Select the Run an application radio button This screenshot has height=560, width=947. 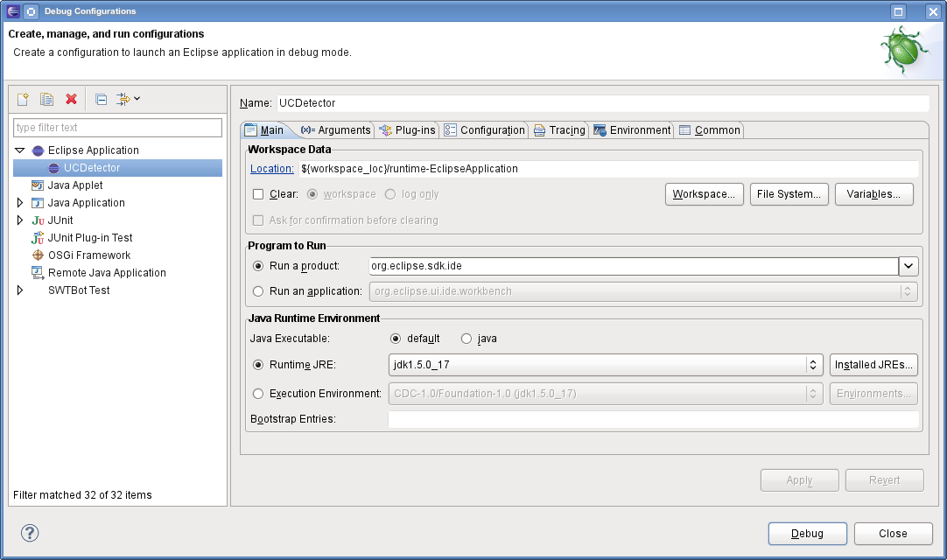[258, 291]
